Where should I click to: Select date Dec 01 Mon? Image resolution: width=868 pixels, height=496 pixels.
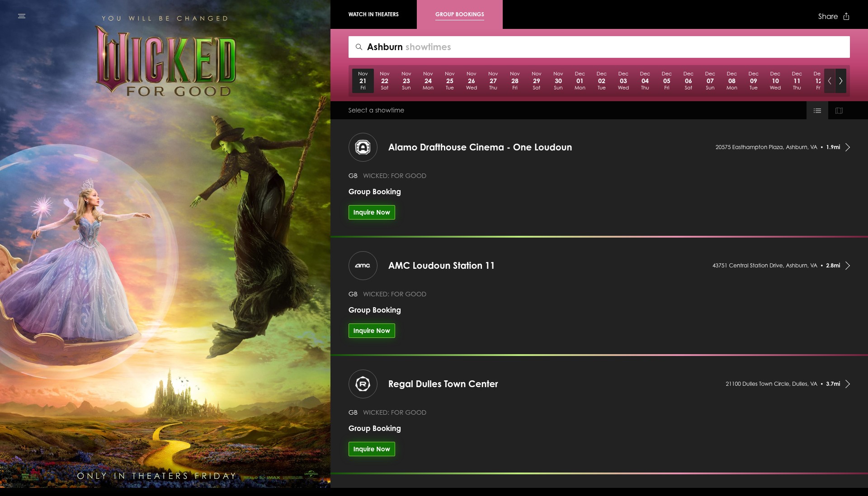point(580,81)
